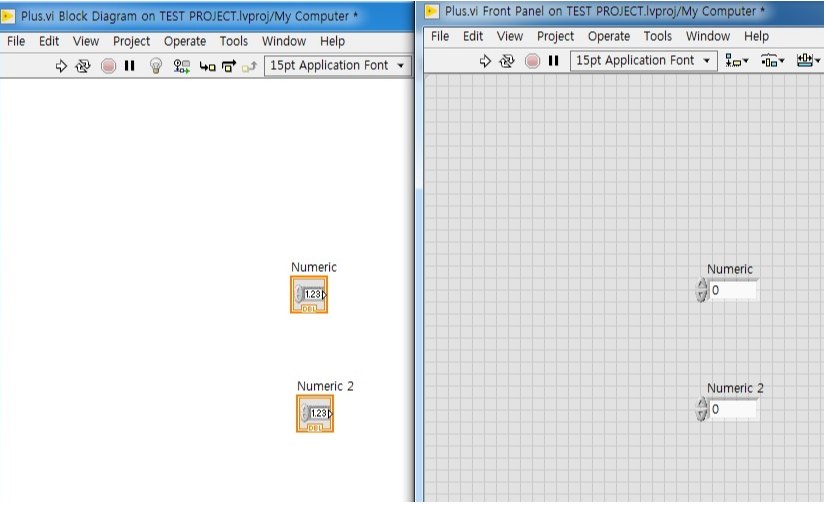Open font dropdown in Block Diagram toolbar
Viewport: 826px width, 505px height.
338,65
